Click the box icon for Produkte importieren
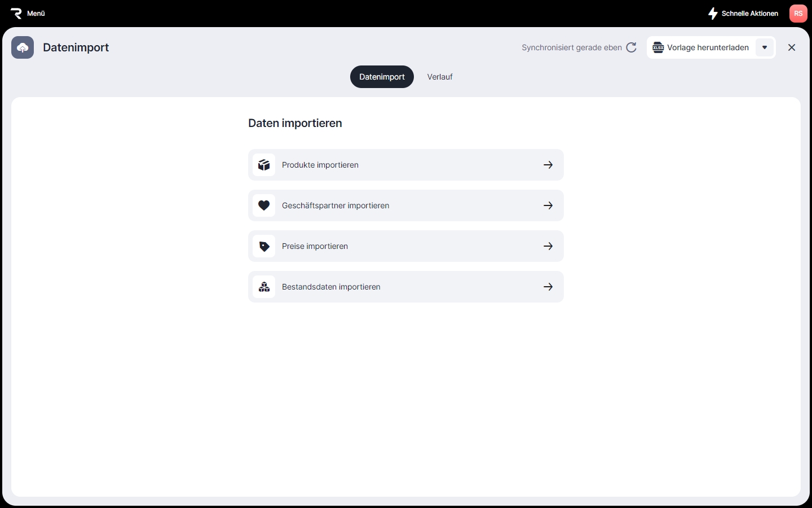Screen dimensions: 812x508 click(x=264, y=165)
